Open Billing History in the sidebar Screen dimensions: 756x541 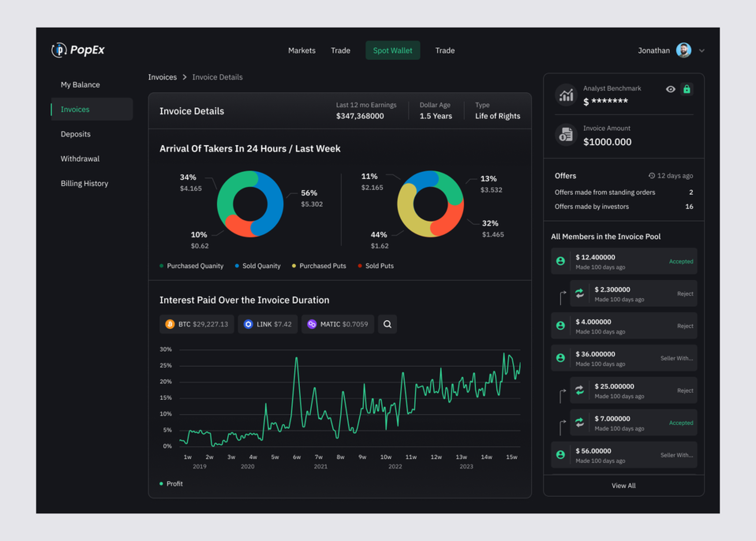click(84, 183)
